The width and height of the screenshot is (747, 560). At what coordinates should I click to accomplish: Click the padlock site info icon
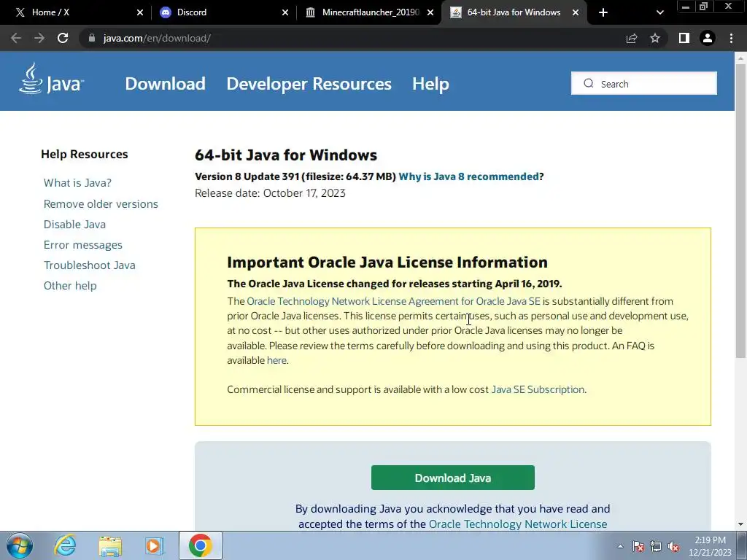pyautogui.click(x=91, y=38)
